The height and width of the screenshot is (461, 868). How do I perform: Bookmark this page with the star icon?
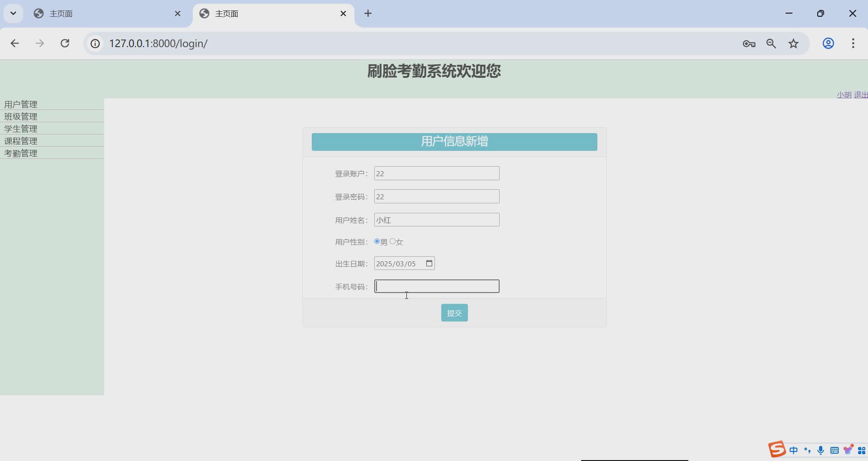pyautogui.click(x=793, y=43)
